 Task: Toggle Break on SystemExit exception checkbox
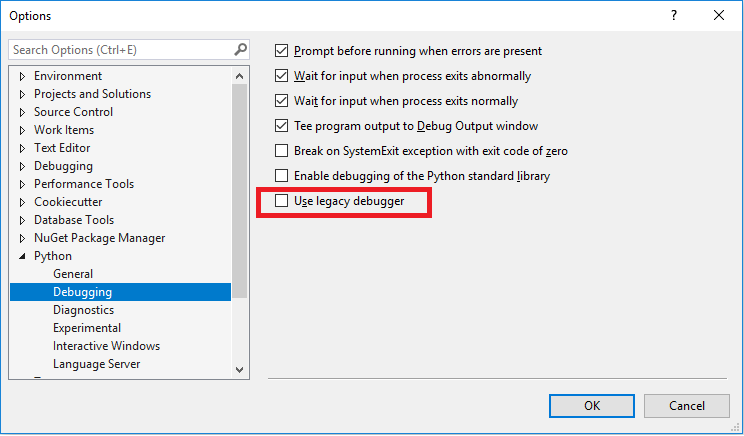pyautogui.click(x=281, y=150)
